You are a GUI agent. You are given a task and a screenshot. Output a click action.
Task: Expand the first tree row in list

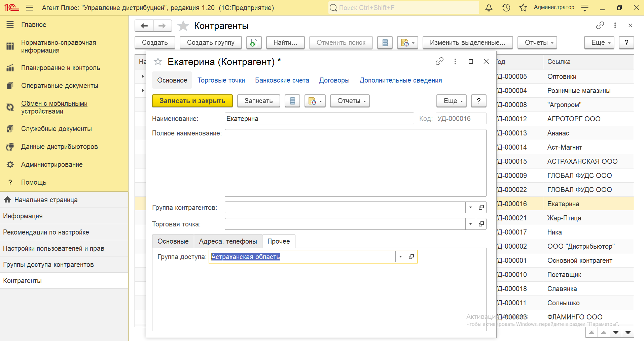[x=143, y=76]
